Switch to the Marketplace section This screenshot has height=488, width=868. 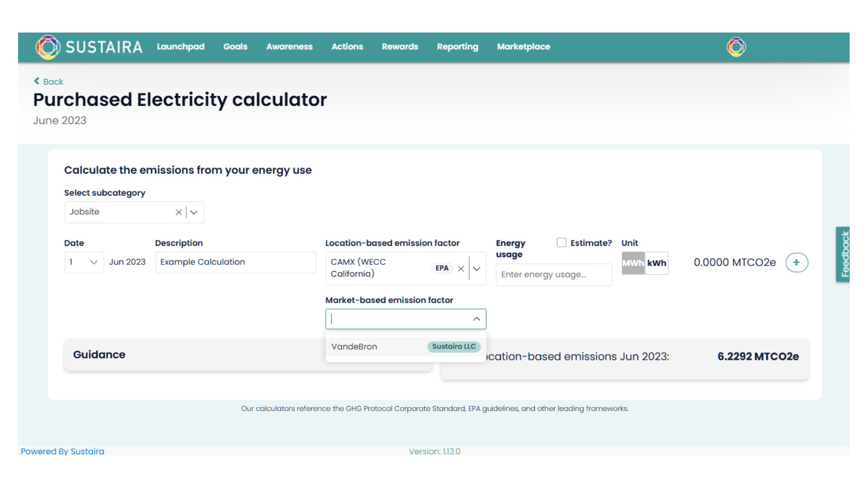[x=523, y=47]
